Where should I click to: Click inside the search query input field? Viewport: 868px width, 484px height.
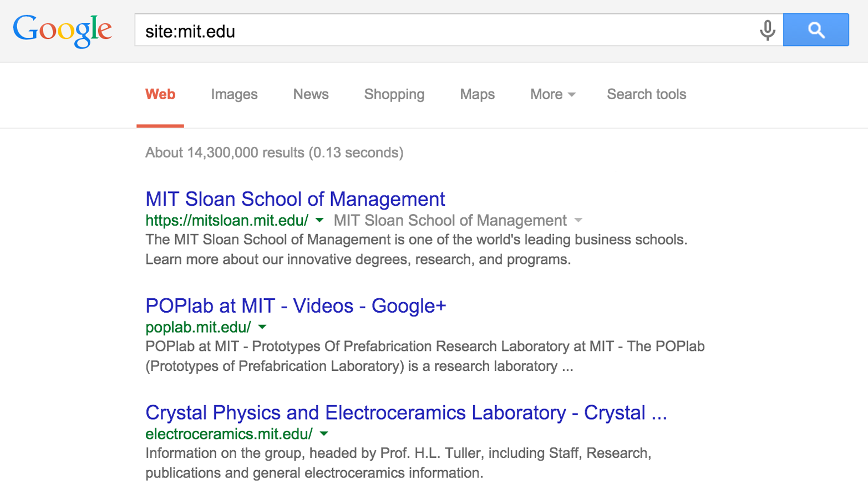click(388, 30)
